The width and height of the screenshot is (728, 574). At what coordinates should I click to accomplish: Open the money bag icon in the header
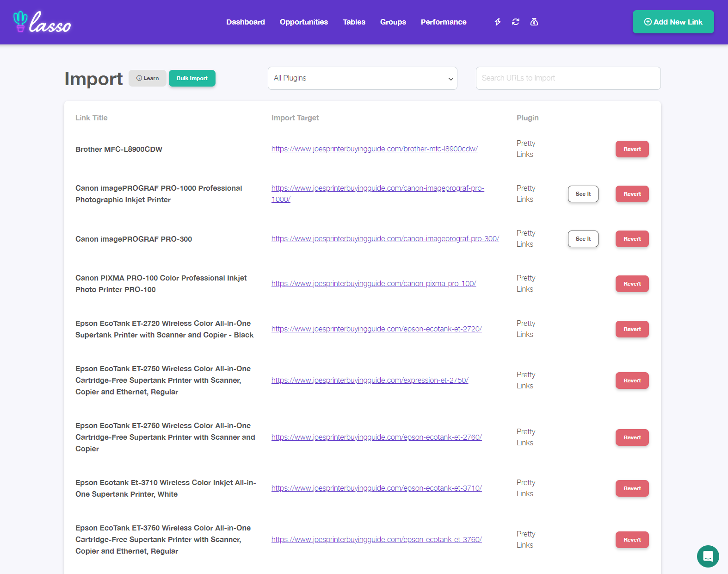[534, 22]
